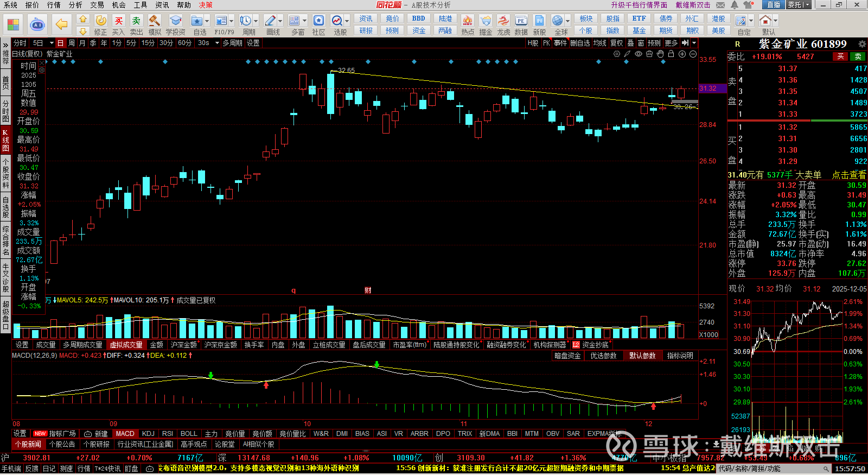
Task: Expand the 画线 drawing tool dropdown arrow
Action: [x=280, y=21]
